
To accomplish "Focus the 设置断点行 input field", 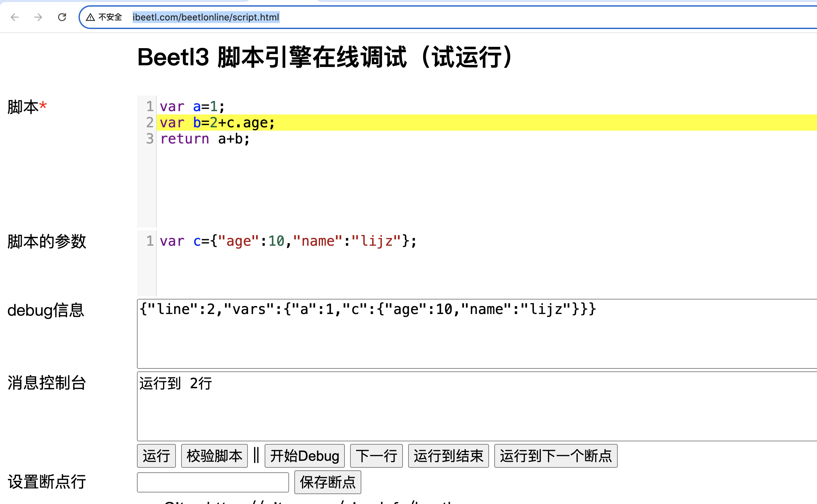I will click(x=212, y=482).
